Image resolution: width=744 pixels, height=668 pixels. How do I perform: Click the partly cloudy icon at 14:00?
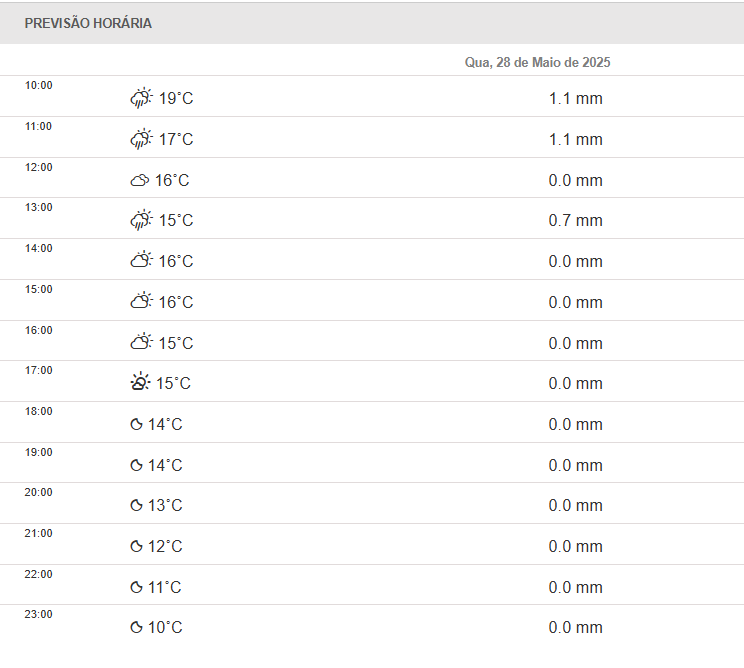click(x=141, y=261)
